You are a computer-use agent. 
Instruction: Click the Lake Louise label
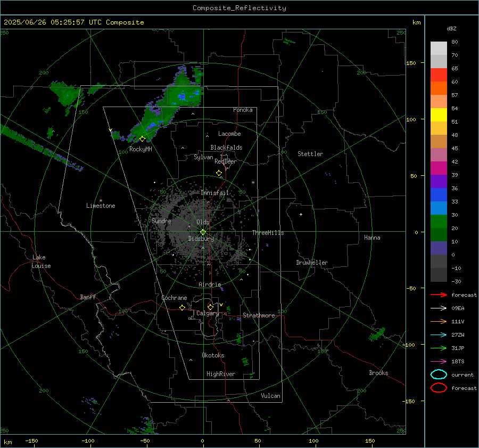(x=41, y=262)
